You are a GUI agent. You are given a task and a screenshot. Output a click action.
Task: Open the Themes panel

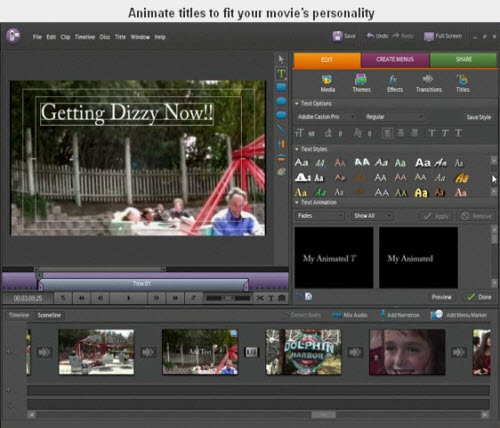[x=361, y=83]
